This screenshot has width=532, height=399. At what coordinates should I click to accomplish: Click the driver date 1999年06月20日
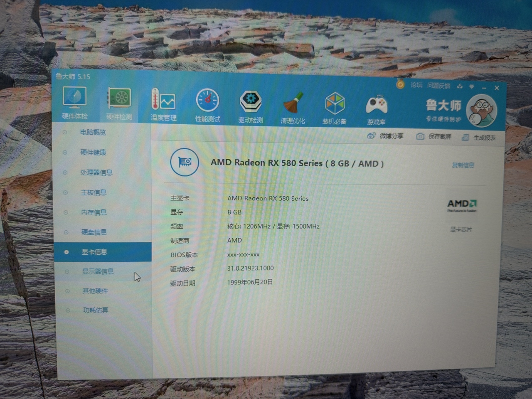tap(250, 282)
